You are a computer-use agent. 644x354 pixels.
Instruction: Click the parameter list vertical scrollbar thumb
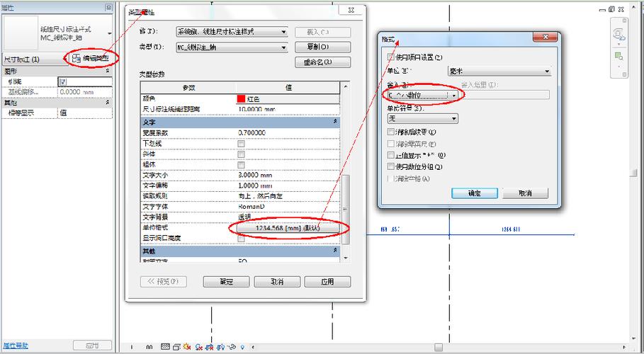point(346,210)
